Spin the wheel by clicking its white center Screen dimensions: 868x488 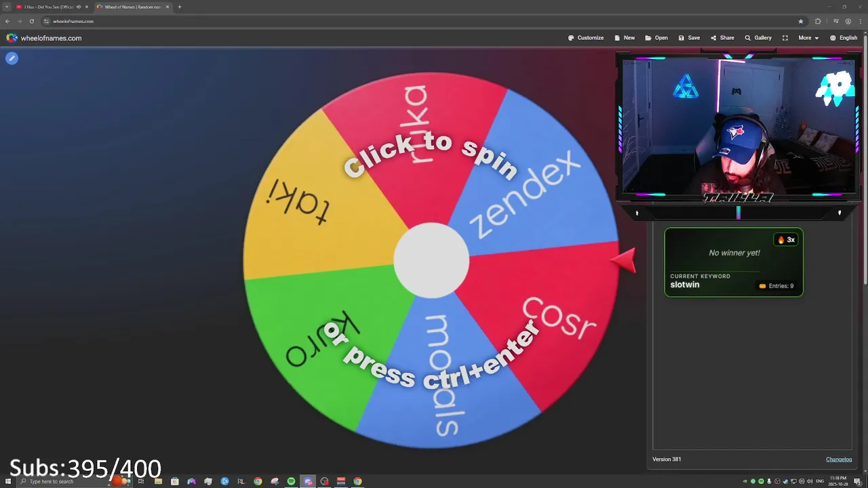(431, 260)
